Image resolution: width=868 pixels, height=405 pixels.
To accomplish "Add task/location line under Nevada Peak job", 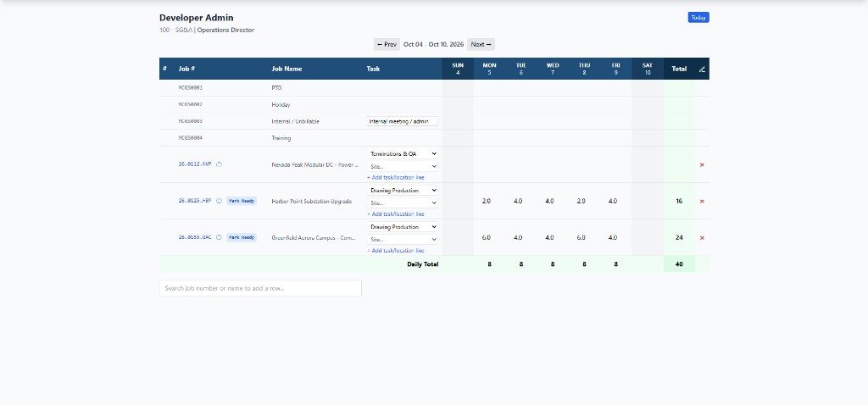I will 395,178.
